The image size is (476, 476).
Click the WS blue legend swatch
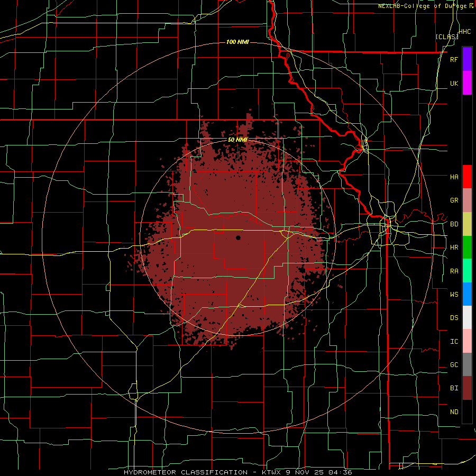pos(467,294)
